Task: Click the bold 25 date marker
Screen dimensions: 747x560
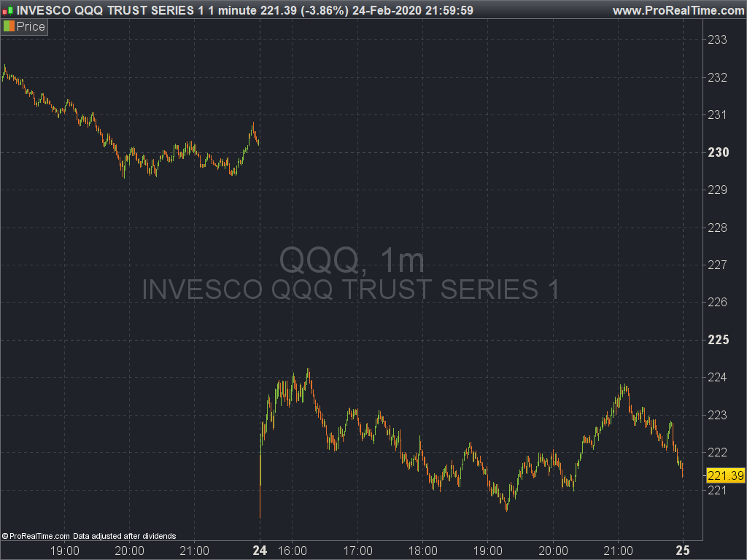Action: [683, 551]
